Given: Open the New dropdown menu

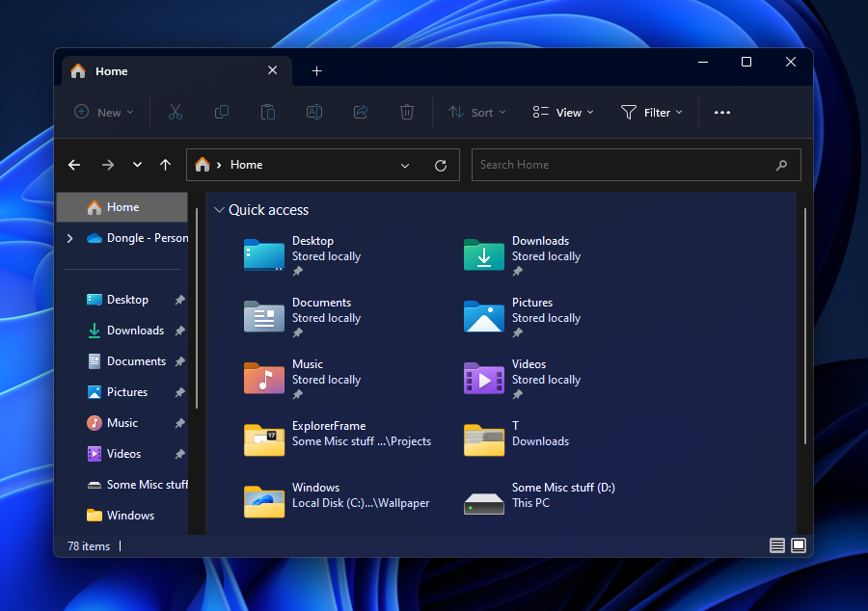Looking at the screenshot, I should tap(104, 112).
